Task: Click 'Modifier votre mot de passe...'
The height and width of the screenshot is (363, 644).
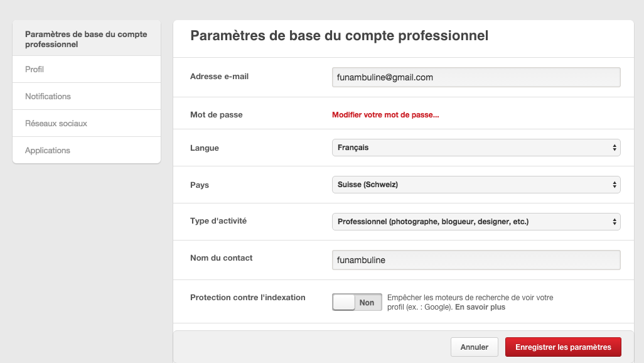Action: point(385,115)
